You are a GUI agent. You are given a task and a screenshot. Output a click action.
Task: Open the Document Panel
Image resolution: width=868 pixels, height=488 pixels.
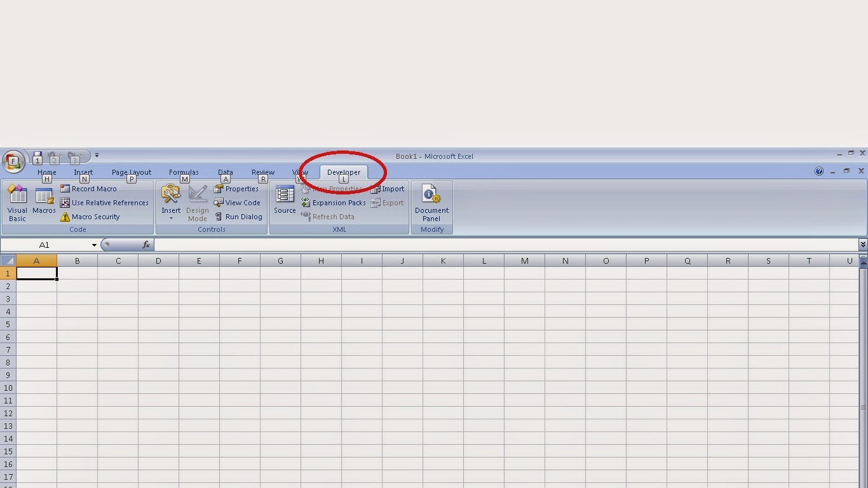coord(431,203)
